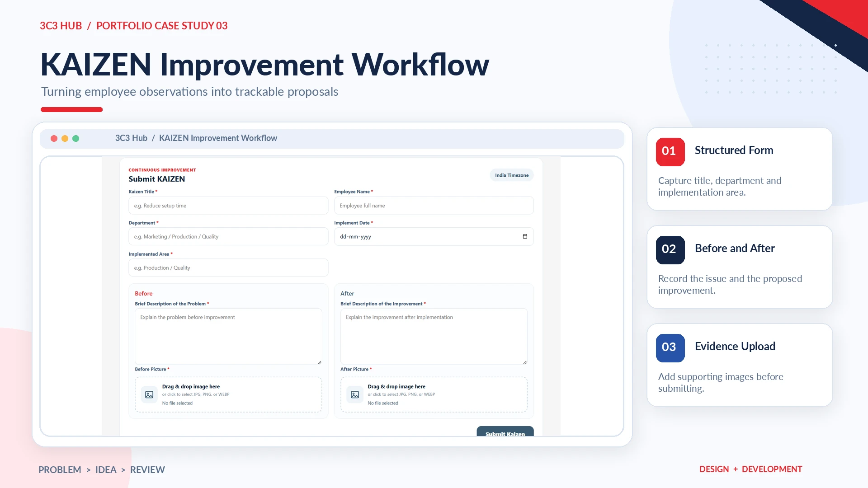This screenshot has width=868, height=488.
Task: Click the green window dot in browser bar
Action: [x=75, y=138]
